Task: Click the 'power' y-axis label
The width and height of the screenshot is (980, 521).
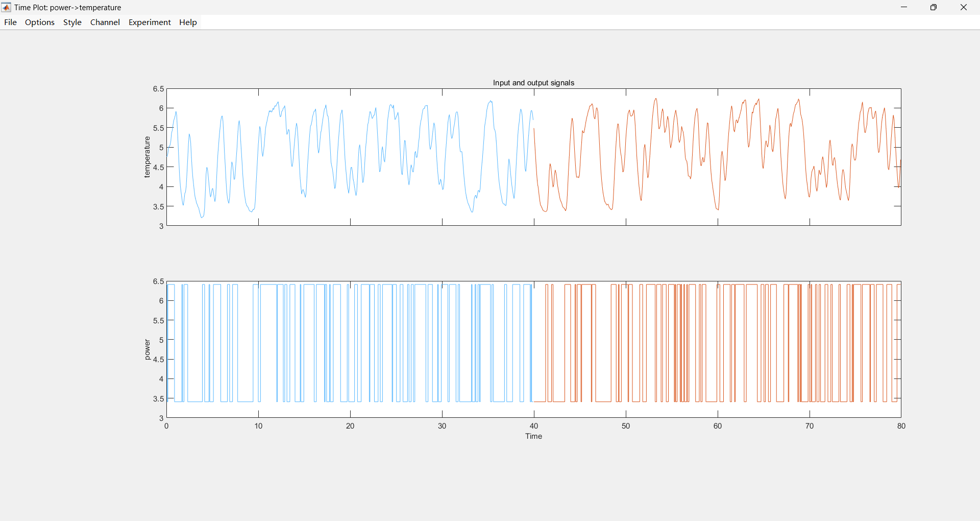Action: [x=147, y=350]
